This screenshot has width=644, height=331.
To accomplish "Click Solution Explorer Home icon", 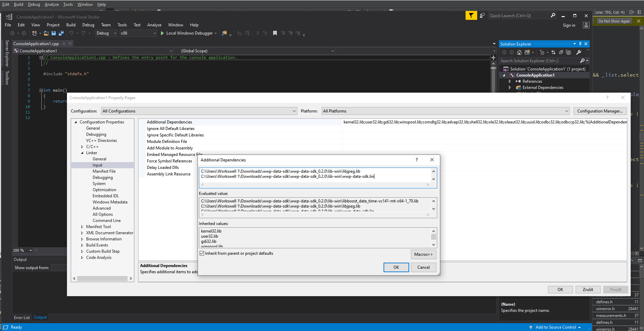I will 519,52.
